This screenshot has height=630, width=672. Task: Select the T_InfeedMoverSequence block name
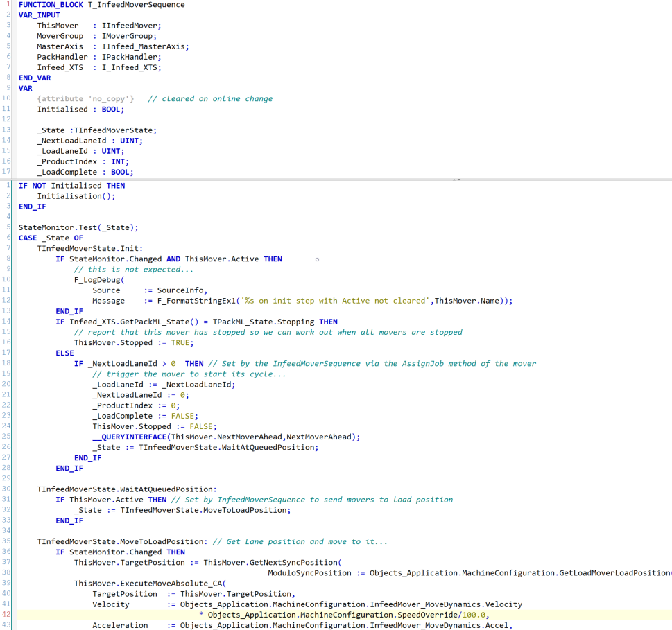137,5
